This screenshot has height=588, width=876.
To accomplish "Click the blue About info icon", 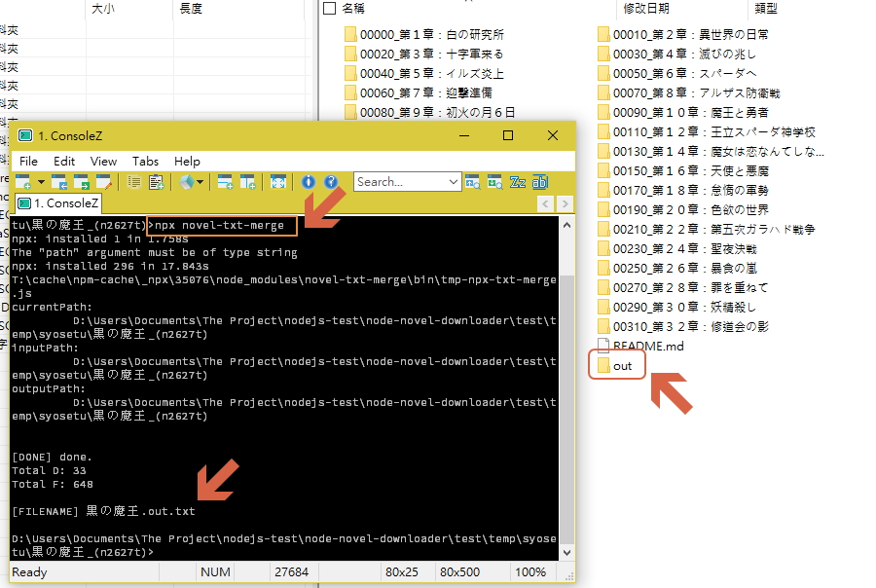I will pyautogui.click(x=309, y=182).
